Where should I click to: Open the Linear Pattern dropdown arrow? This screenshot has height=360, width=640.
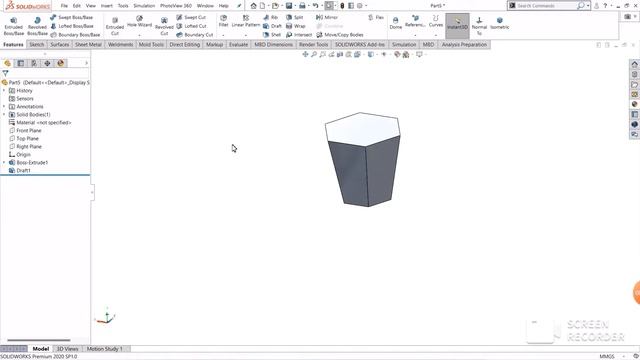tap(246, 35)
